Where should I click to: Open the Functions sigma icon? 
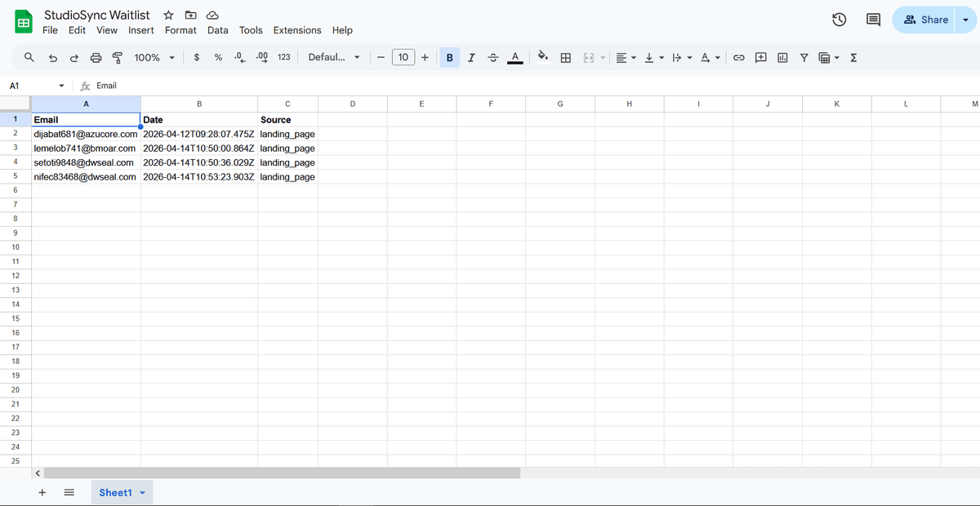point(854,57)
